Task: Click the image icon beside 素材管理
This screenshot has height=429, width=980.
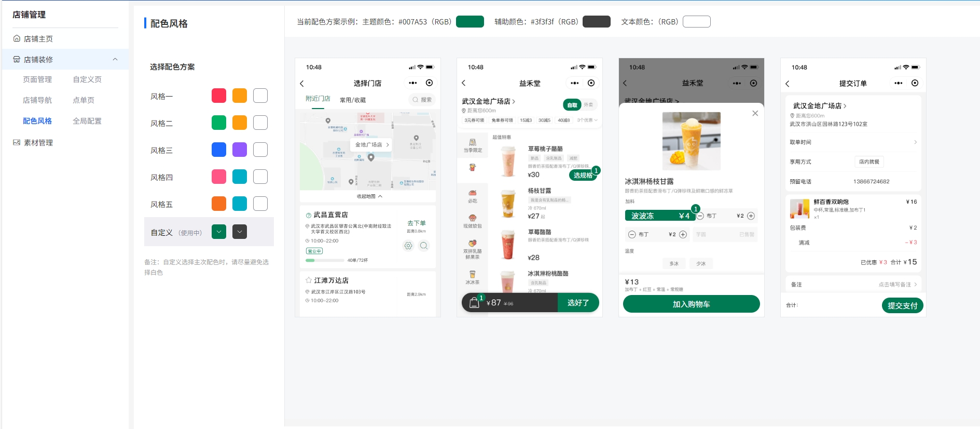Action: click(x=17, y=142)
